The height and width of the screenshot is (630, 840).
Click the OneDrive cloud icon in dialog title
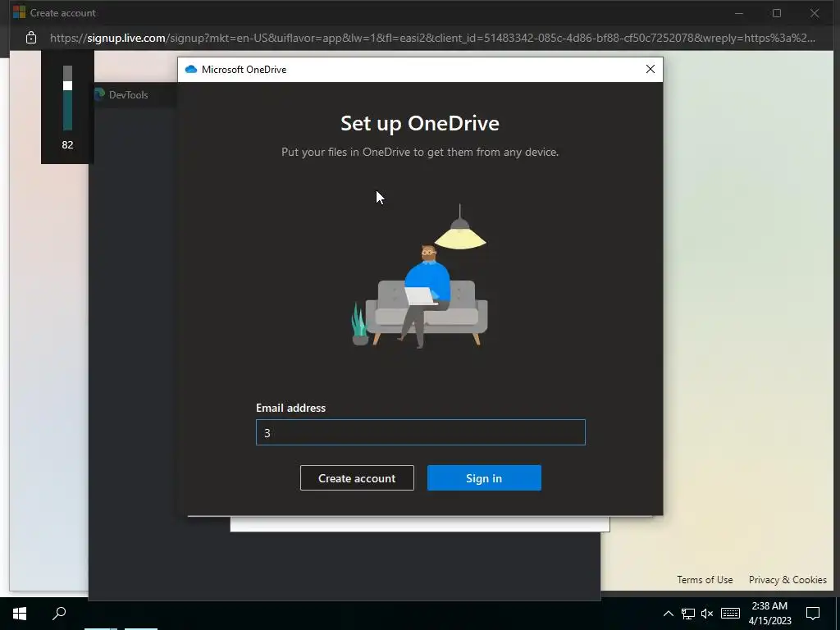(190, 69)
